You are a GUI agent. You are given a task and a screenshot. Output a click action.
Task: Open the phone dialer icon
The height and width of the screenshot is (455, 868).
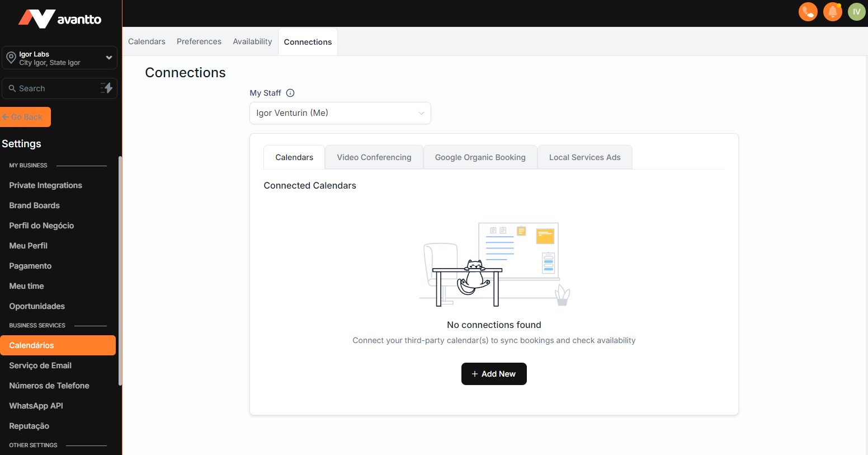[x=808, y=12]
